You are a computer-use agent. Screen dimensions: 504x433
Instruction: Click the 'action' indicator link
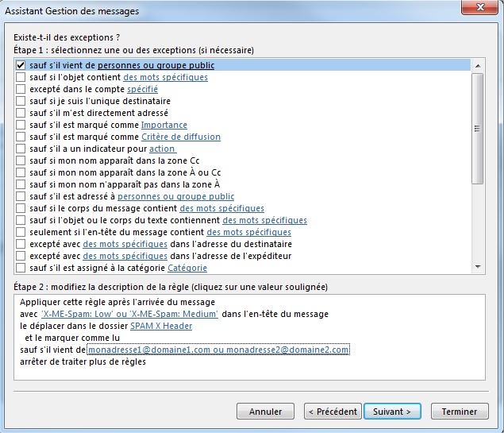(x=162, y=149)
